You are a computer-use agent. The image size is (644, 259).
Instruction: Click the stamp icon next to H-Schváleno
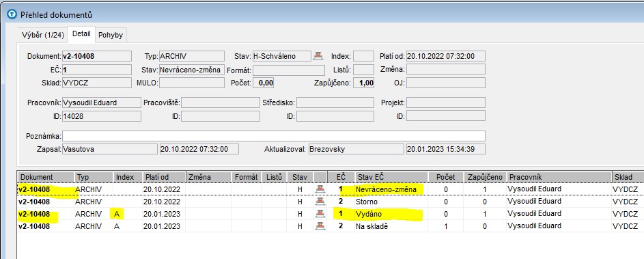(x=318, y=56)
